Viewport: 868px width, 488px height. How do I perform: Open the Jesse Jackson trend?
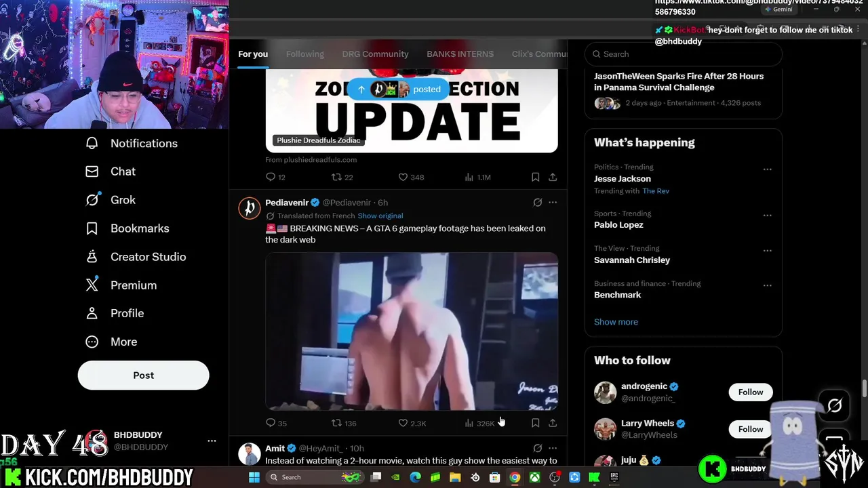click(623, 178)
